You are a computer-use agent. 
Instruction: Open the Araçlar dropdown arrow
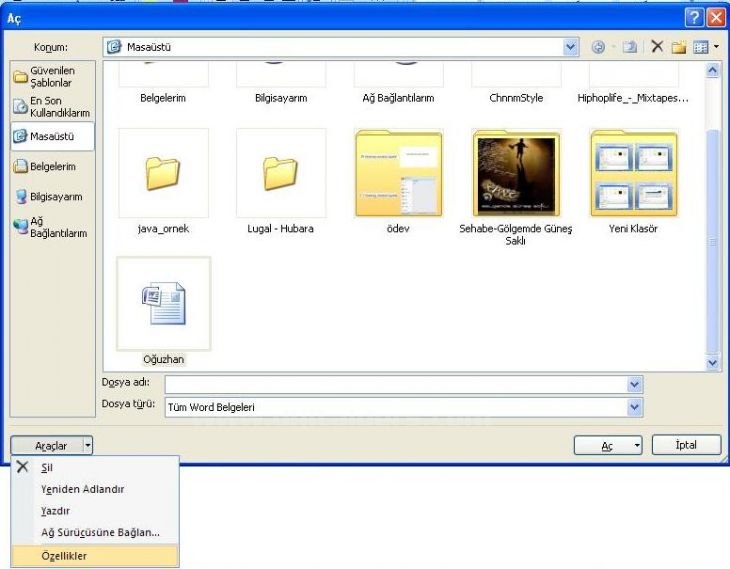click(x=88, y=446)
